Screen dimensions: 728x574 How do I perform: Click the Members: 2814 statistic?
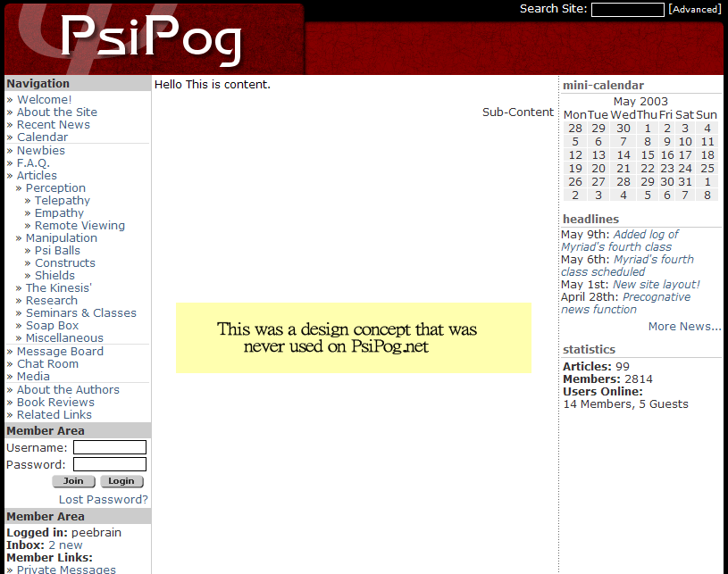(607, 379)
